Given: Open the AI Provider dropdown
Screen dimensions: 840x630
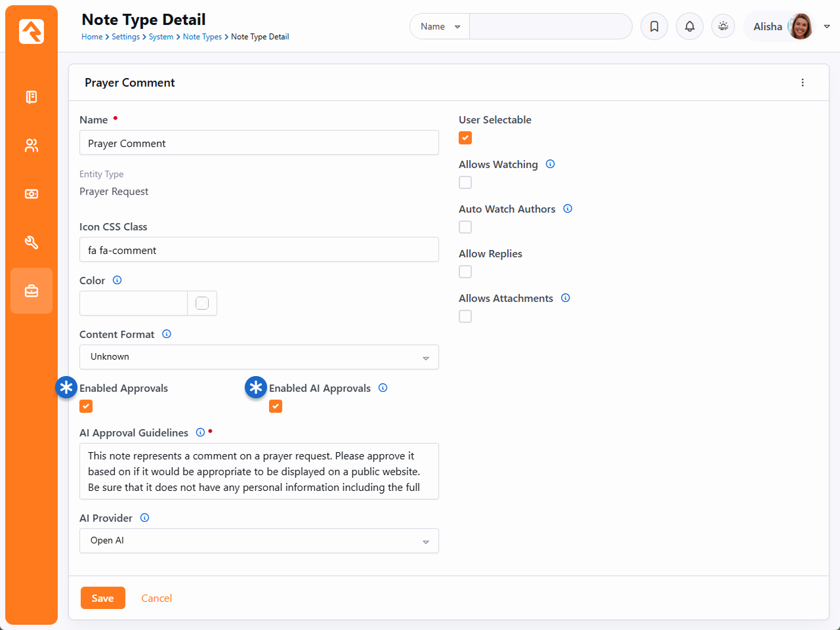Looking at the screenshot, I should (x=259, y=541).
